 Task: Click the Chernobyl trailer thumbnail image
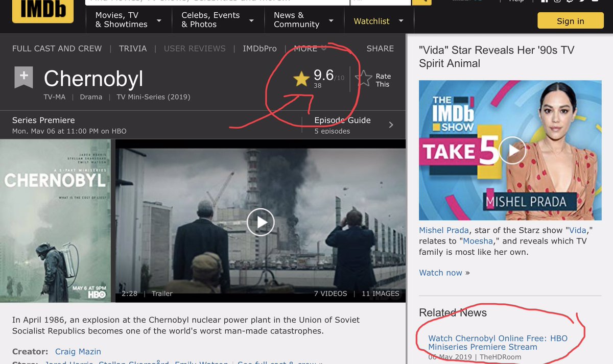261,221
